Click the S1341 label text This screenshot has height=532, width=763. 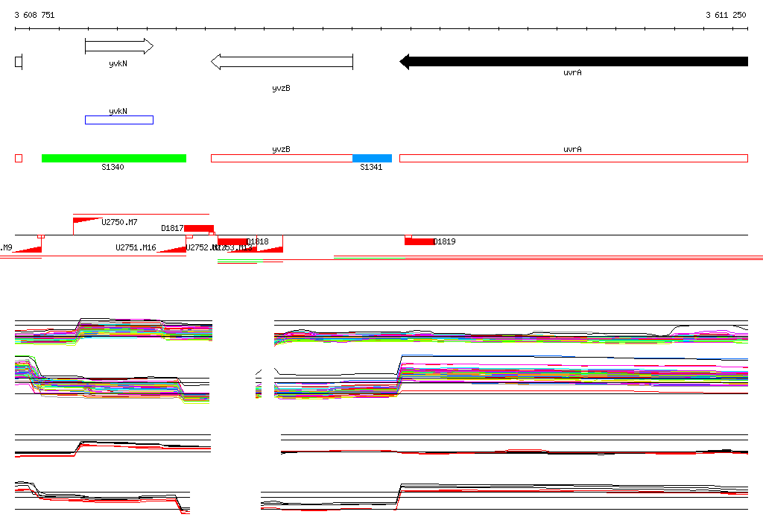click(x=371, y=167)
